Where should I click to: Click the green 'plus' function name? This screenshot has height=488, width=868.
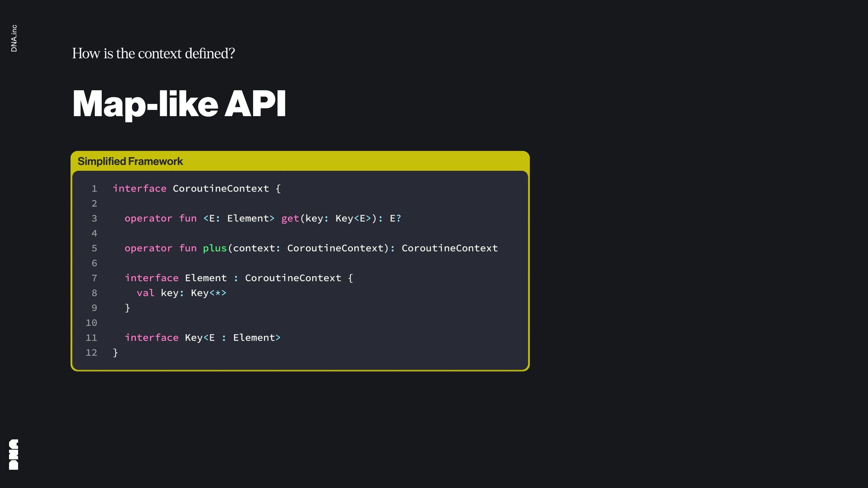(214, 249)
